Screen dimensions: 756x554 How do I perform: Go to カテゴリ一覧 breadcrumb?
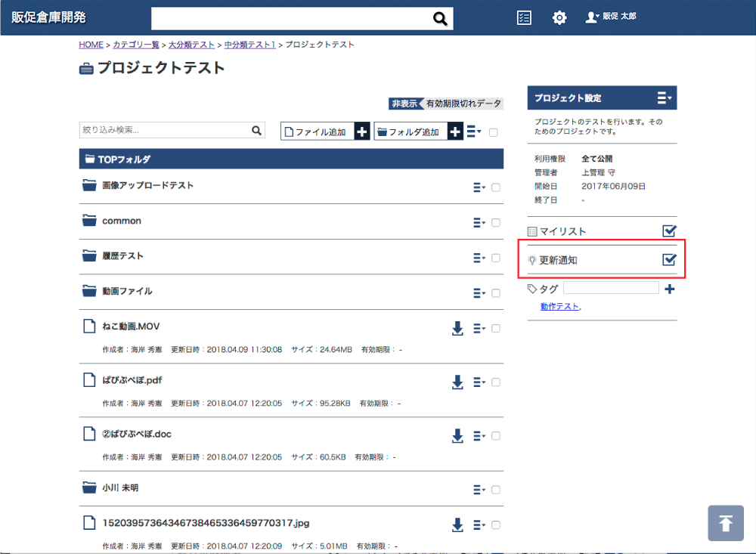tap(136, 45)
